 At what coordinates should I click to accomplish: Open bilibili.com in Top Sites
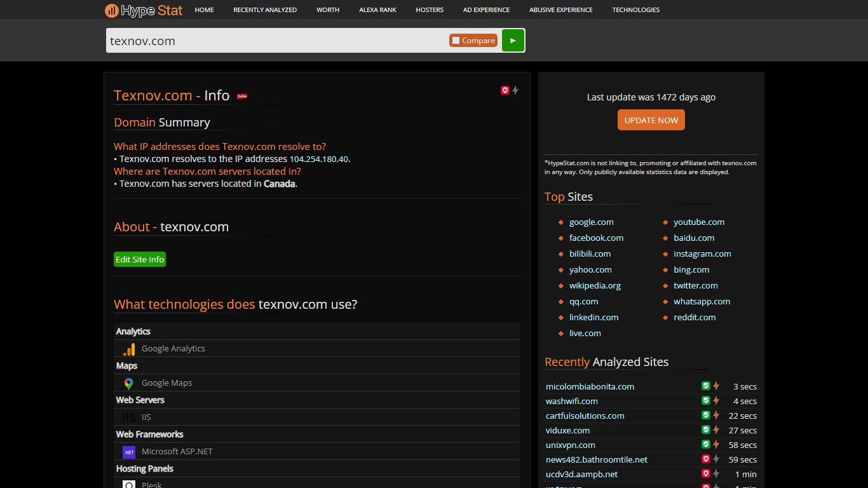[x=590, y=254]
